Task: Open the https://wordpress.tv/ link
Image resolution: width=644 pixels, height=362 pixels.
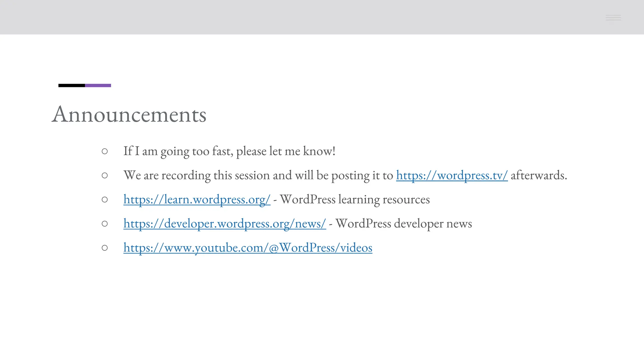Action: coord(452,175)
